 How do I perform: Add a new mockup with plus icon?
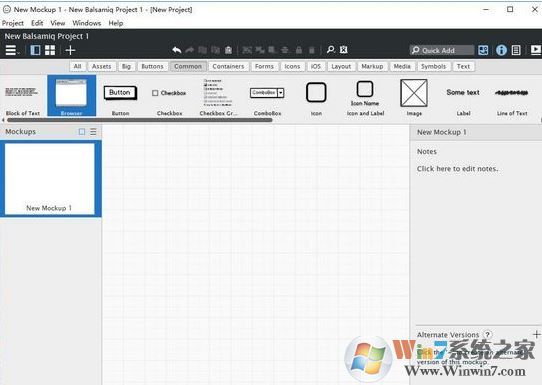click(70, 50)
